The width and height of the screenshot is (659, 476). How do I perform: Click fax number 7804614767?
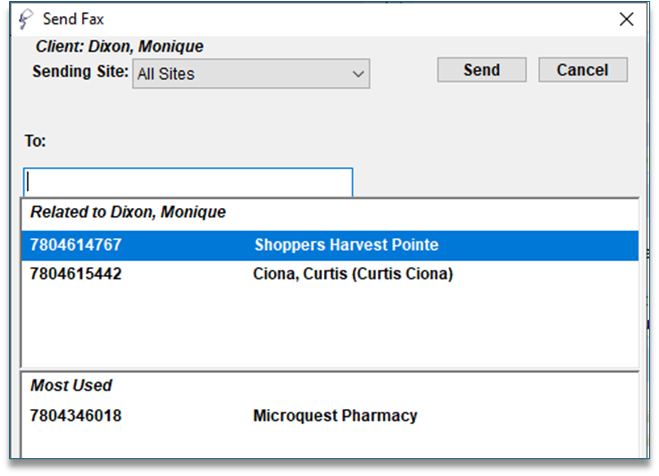coord(76,245)
